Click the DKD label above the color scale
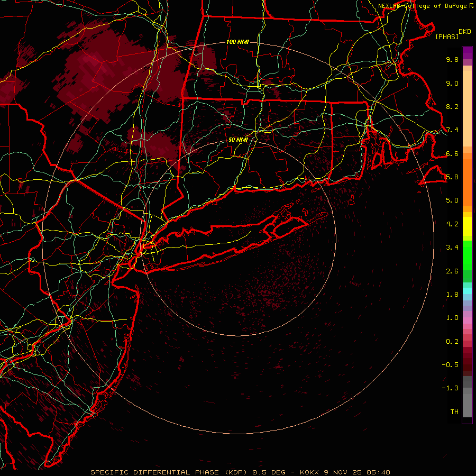This screenshot has height=476, width=476. (x=465, y=32)
